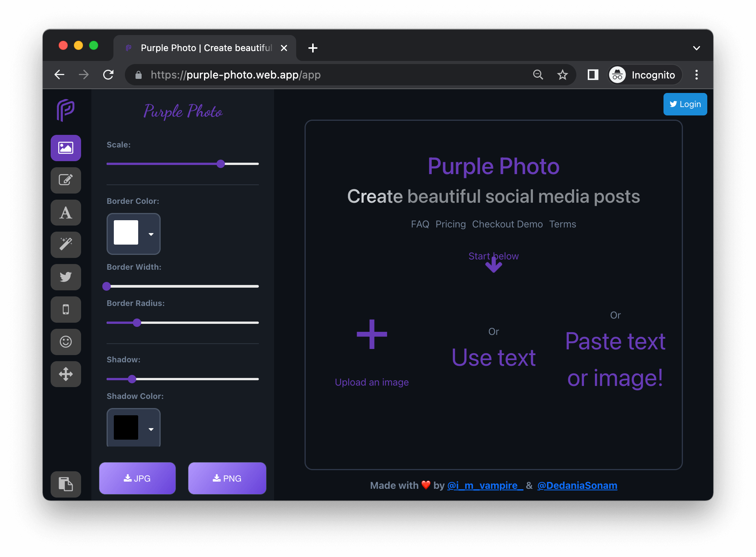Toggle the browser side panel icon
This screenshot has width=756, height=557.
click(593, 75)
